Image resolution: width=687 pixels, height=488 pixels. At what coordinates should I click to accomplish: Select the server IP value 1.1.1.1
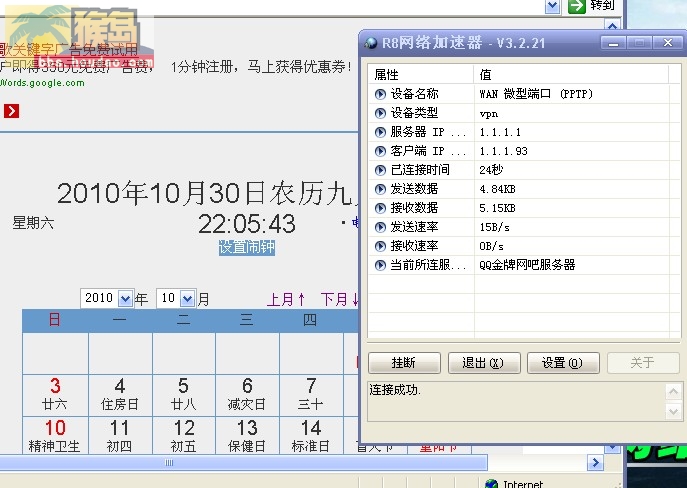click(x=500, y=132)
